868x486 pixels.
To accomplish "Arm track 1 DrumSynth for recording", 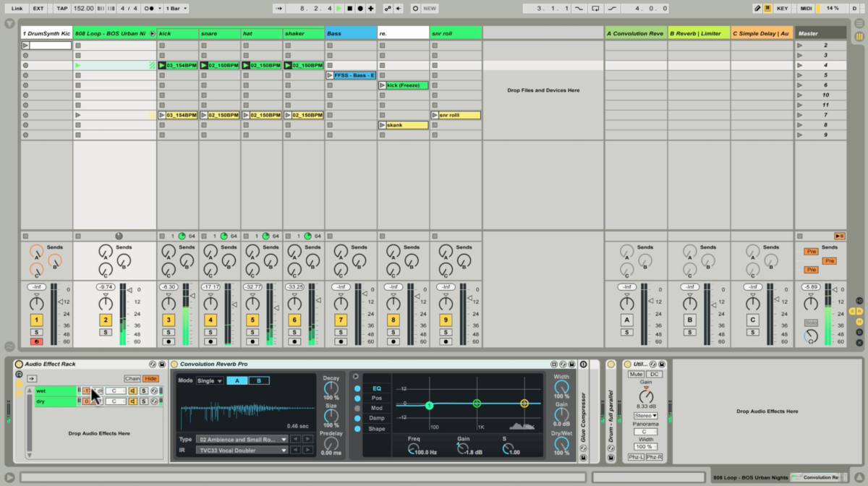I will (x=36, y=341).
